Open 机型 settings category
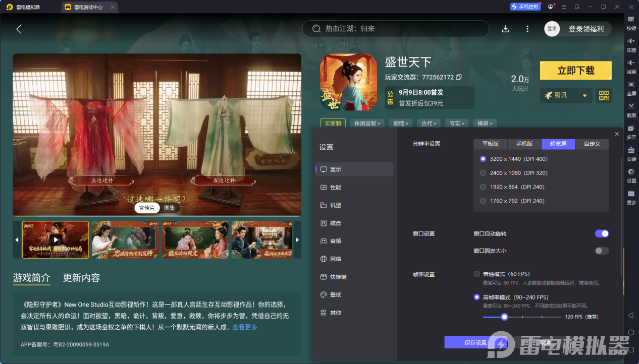639x364 pixels. click(x=354, y=205)
